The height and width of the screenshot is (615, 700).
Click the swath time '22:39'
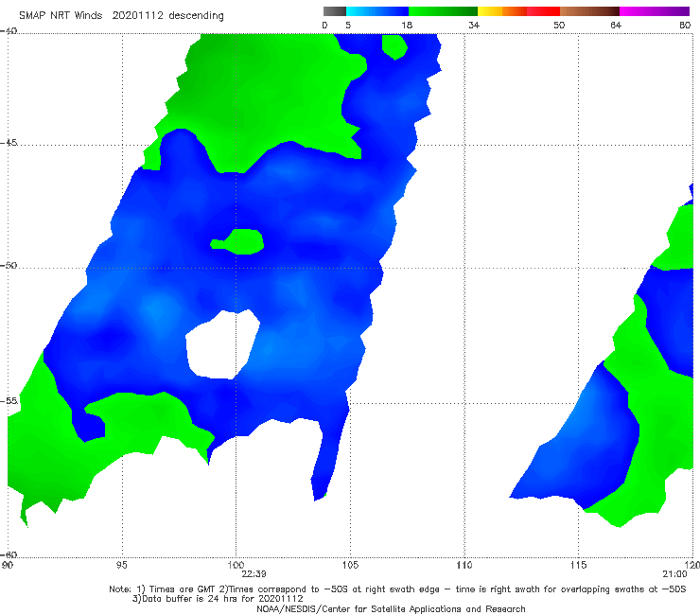[x=254, y=574]
